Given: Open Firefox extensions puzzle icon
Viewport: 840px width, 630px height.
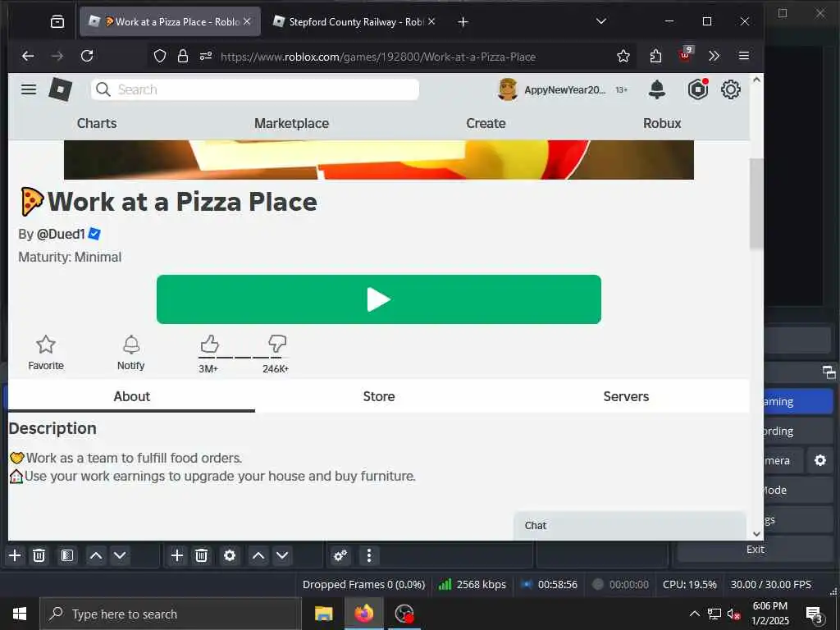Looking at the screenshot, I should (x=655, y=57).
